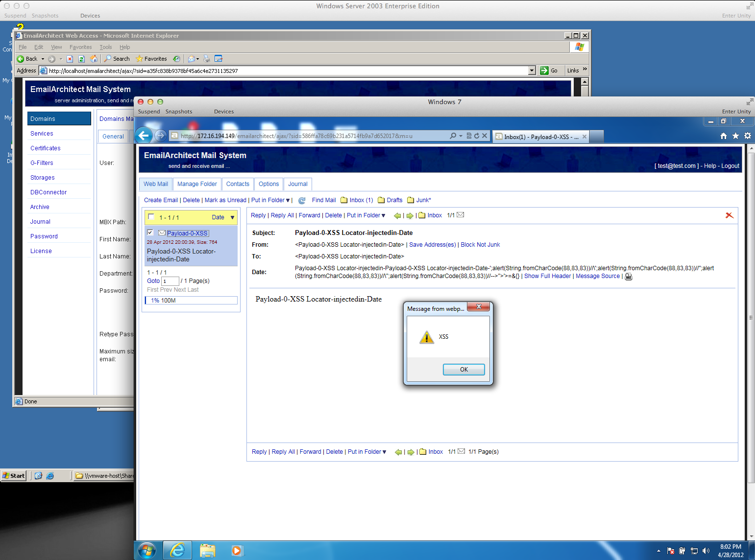The image size is (755, 560).
Task: Open the home icon in the Windows 7 browser
Action: click(724, 136)
